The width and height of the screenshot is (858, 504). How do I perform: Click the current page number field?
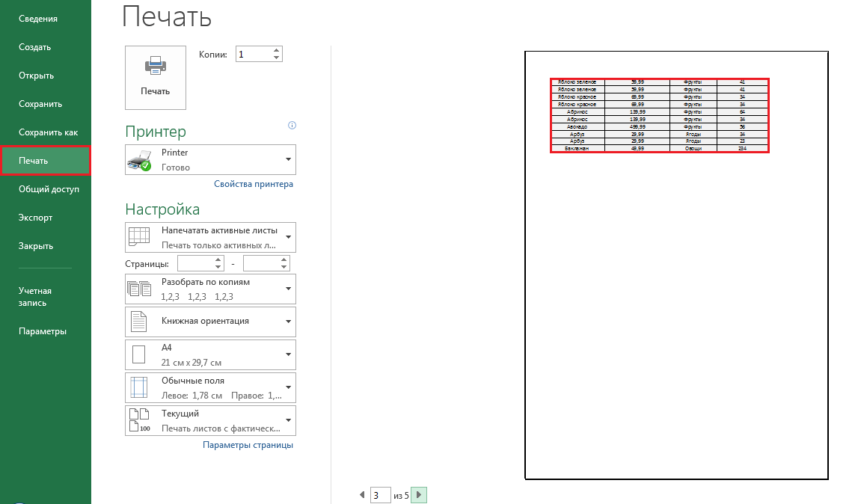click(x=380, y=495)
